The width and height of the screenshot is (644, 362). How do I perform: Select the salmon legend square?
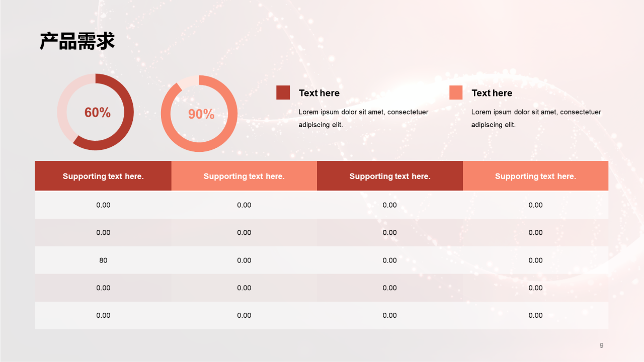(456, 93)
